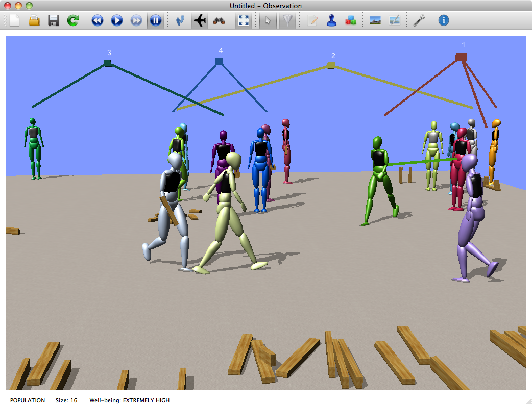Toggle full screen with the expand-arrows icon

pos(244,20)
